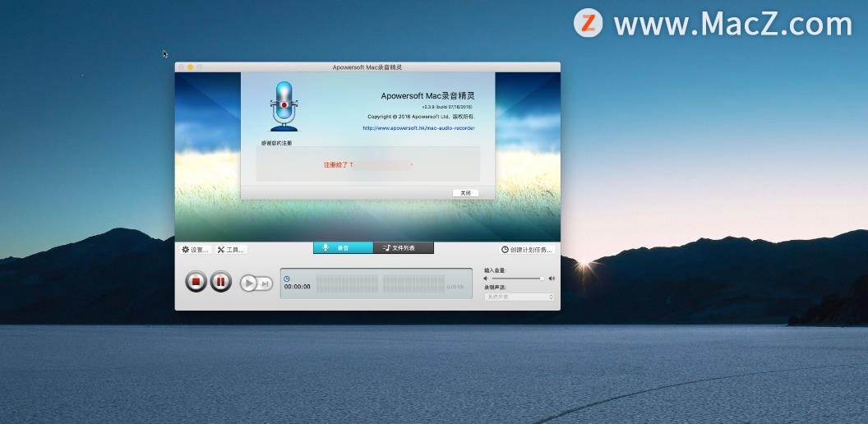This screenshot has height=424, width=868.
Task: Open 创建计划任务 scheduled task dialog
Action: tap(526, 250)
